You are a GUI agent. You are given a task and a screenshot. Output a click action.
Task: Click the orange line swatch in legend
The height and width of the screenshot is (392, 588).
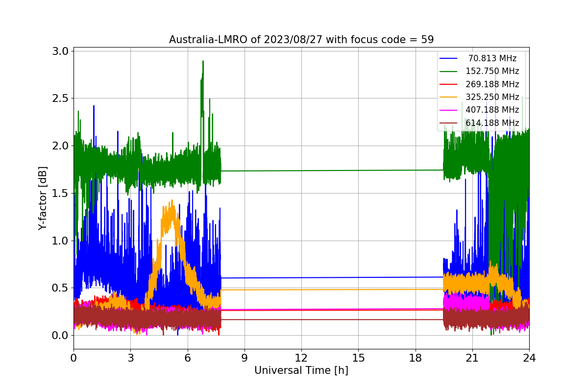[x=448, y=97]
